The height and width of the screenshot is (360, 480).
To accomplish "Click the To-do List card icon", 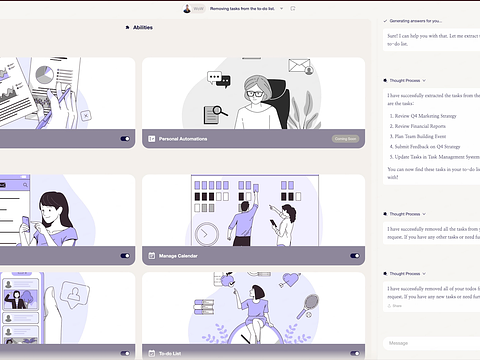I will [152, 353].
